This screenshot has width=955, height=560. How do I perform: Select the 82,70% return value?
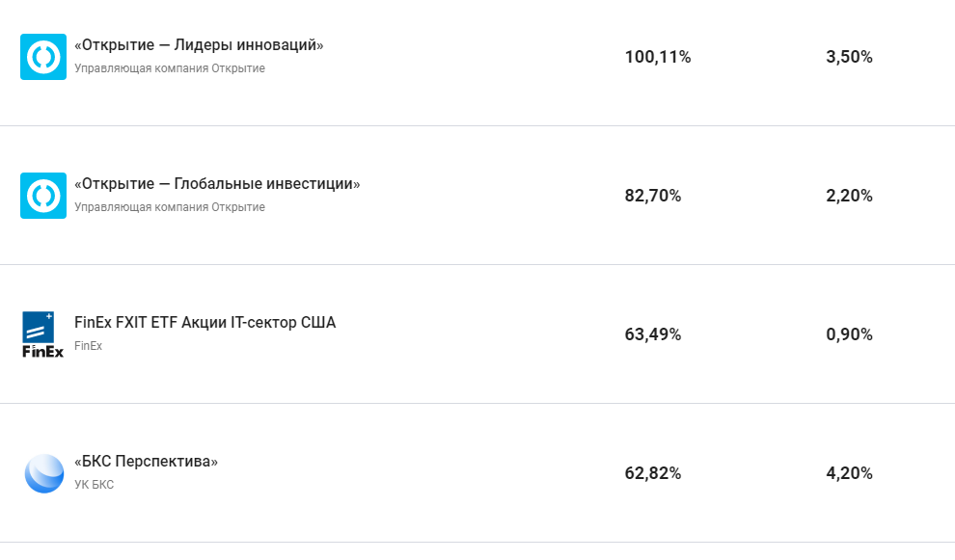[x=653, y=196]
